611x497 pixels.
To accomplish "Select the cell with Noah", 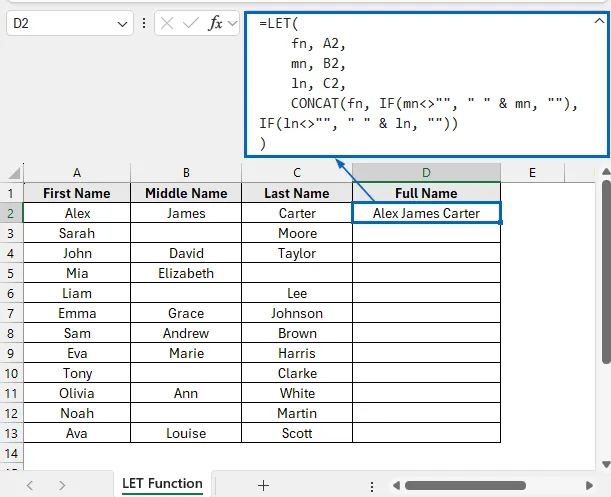I will click(77, 413).
